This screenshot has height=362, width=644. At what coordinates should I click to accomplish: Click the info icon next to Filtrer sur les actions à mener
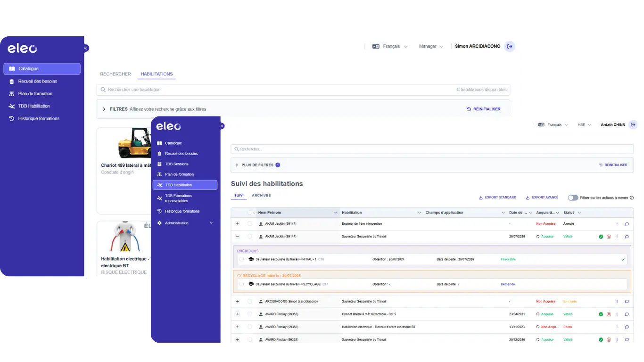(x=632, y=198)
